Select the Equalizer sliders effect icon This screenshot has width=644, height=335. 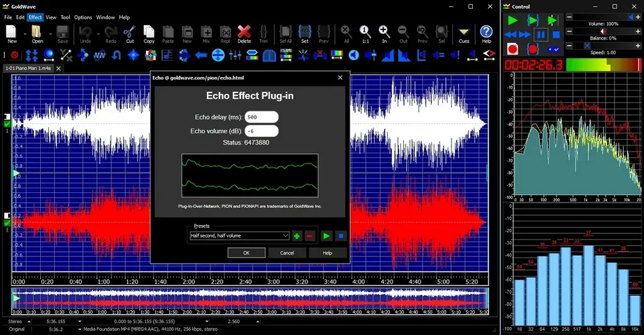235,55
